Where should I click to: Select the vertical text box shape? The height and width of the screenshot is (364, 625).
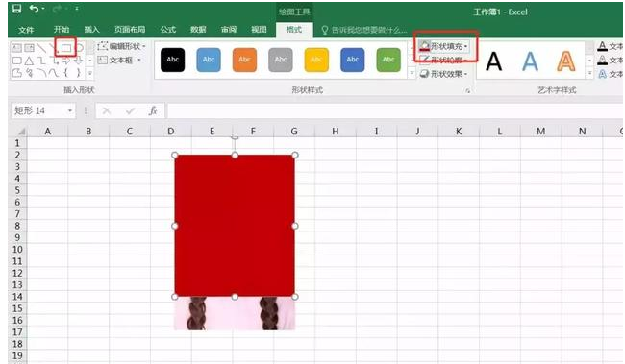(29, 48)
